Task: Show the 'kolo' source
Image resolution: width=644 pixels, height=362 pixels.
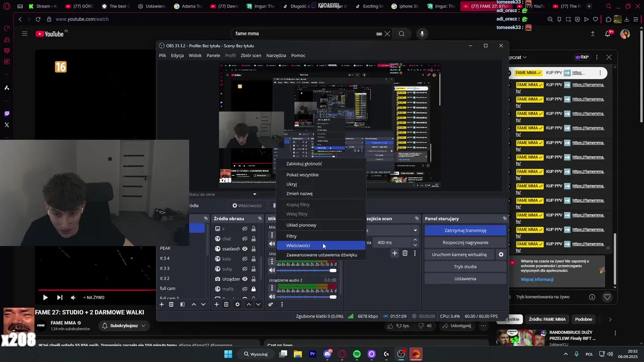Action: pos(245,259)
